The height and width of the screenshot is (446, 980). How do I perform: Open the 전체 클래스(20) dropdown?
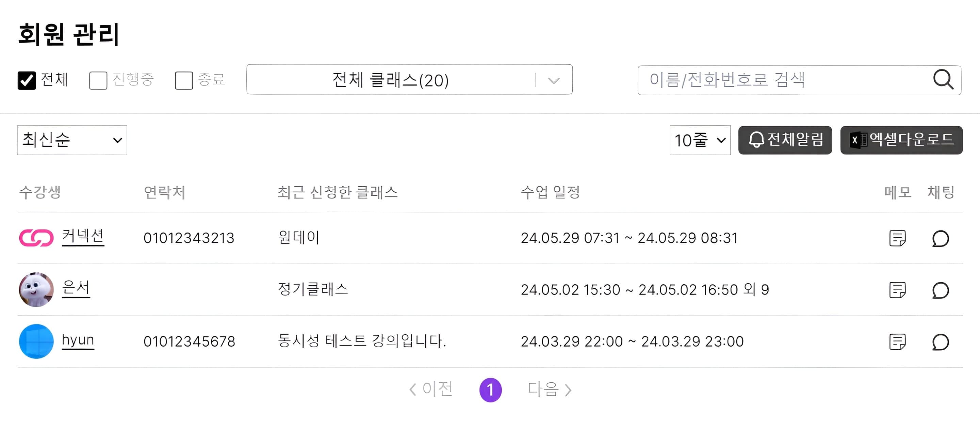(x=409, y=80)
